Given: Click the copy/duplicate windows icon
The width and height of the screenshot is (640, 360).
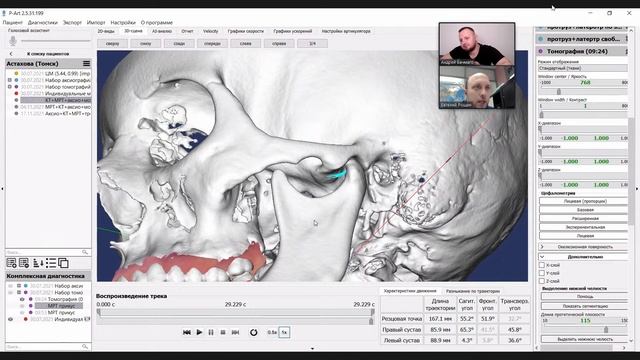Looking at the screenshot, I should [63, 263].
